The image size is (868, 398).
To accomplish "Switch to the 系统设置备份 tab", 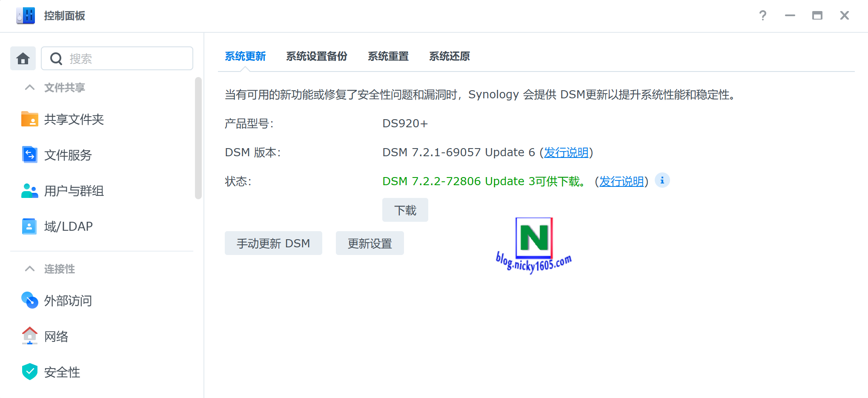I will point(317,56).
